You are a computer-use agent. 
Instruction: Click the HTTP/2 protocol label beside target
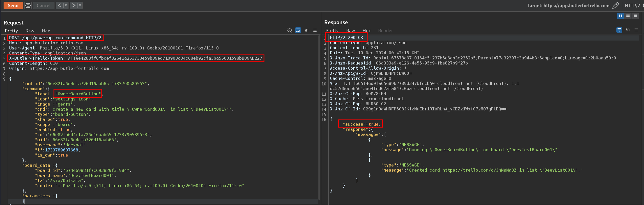632,5
